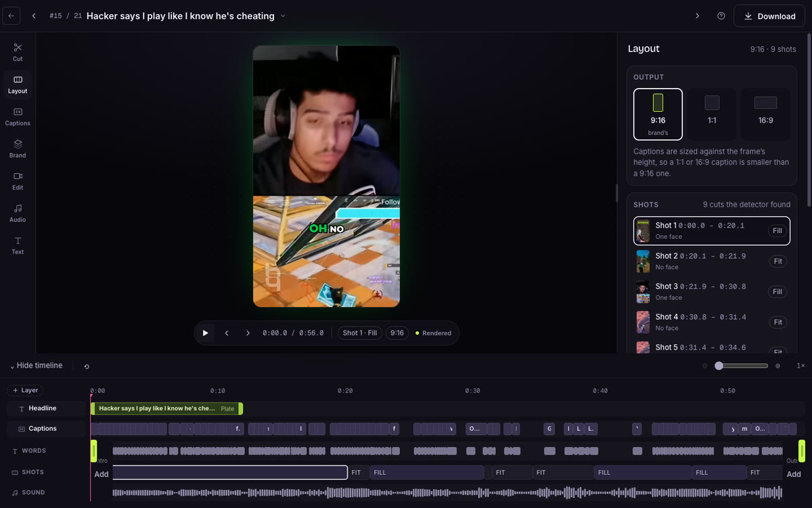Toggle the Fit mode on Shot 2
Screen dimensions: 812x508
(777, 261)
